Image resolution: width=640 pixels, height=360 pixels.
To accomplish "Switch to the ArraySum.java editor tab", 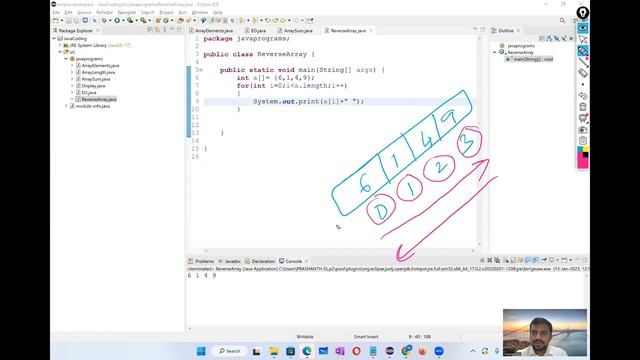I will 295,31.
